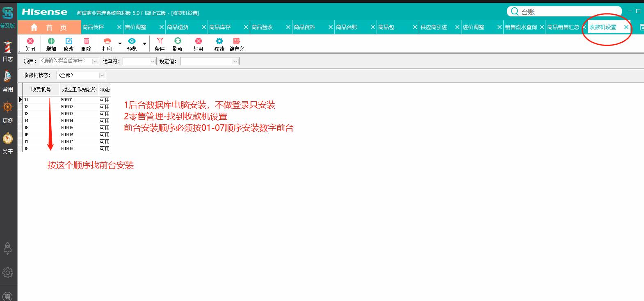Switch to the 商品资料 tab
The width and height of the screenshot is (644, 301).
(x=304, y=27)
